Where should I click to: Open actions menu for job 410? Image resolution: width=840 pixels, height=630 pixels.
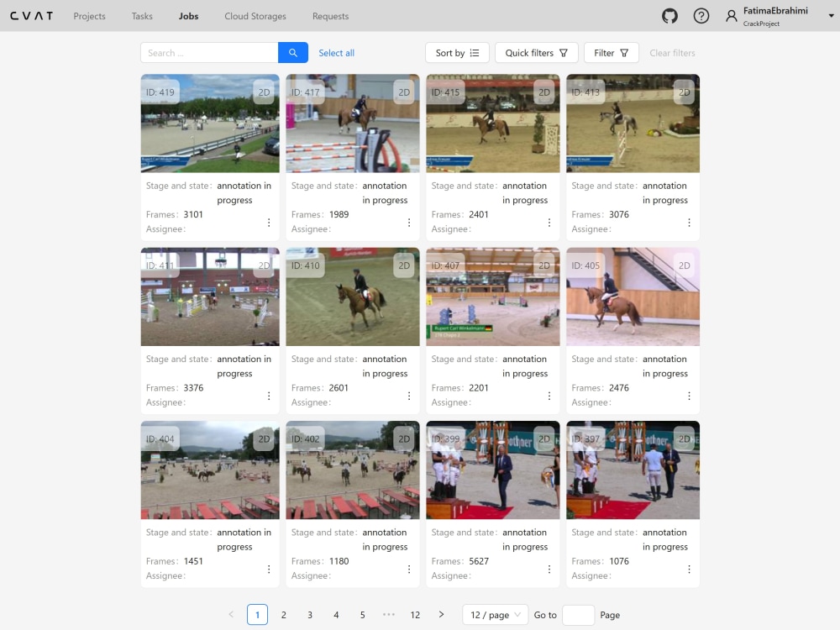coord(409,396)
